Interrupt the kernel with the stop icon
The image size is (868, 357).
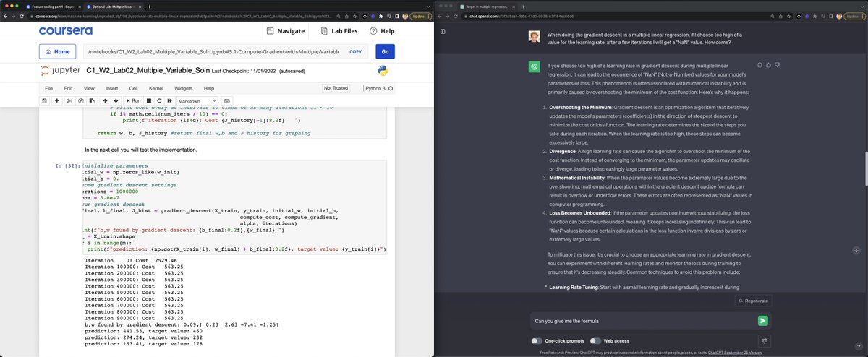point(149,100)
